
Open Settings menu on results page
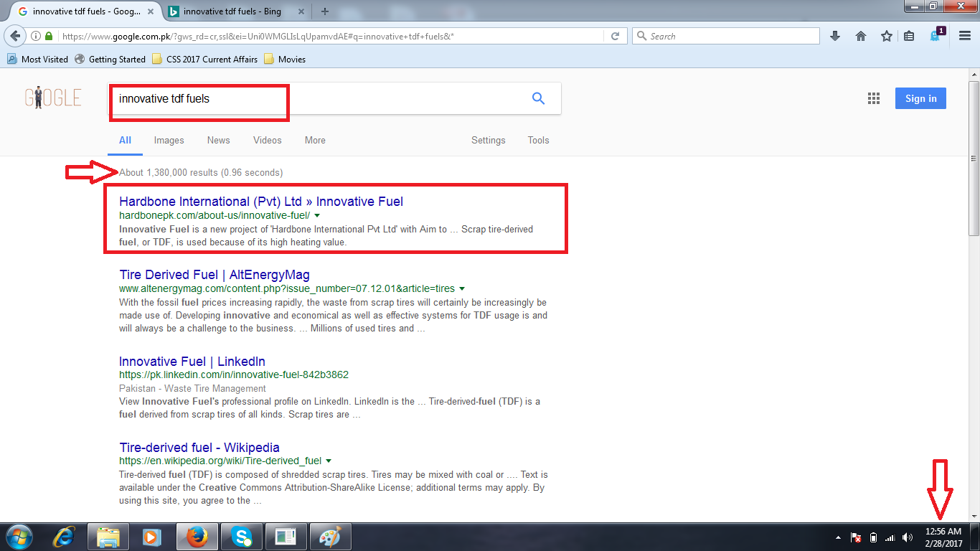pos(489,140)
